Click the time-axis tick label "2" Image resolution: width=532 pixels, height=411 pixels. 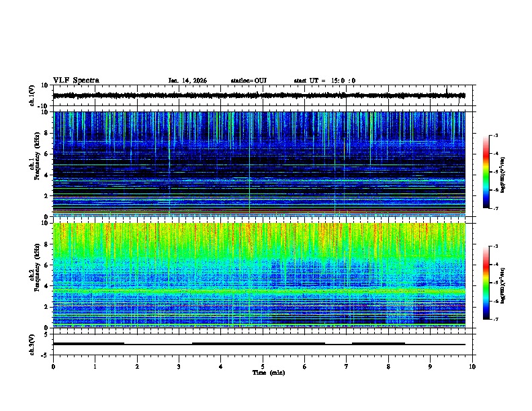[x=137, y=367]
